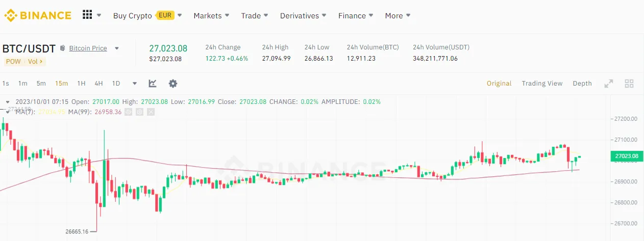Screen dimensions: 644x241
Task: Open the Bitcoin Price link
Action: coord(88,48)
